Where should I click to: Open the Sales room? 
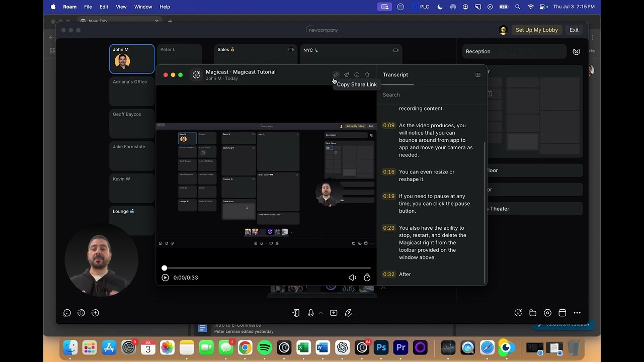click(256, 54)
